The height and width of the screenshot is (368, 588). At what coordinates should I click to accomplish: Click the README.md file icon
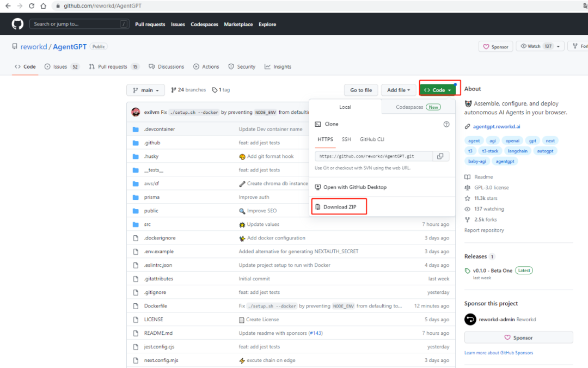point(136,333)
